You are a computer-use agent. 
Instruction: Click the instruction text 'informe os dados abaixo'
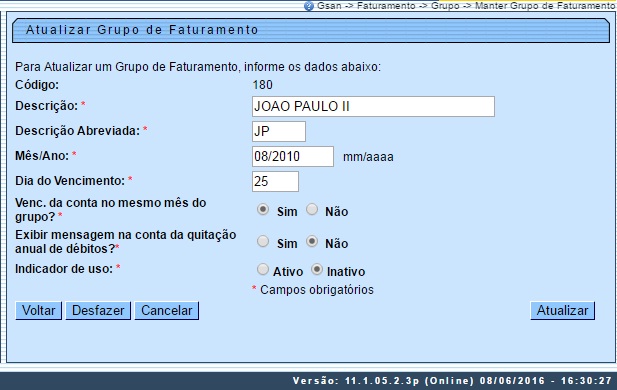[x=312, y=67]
